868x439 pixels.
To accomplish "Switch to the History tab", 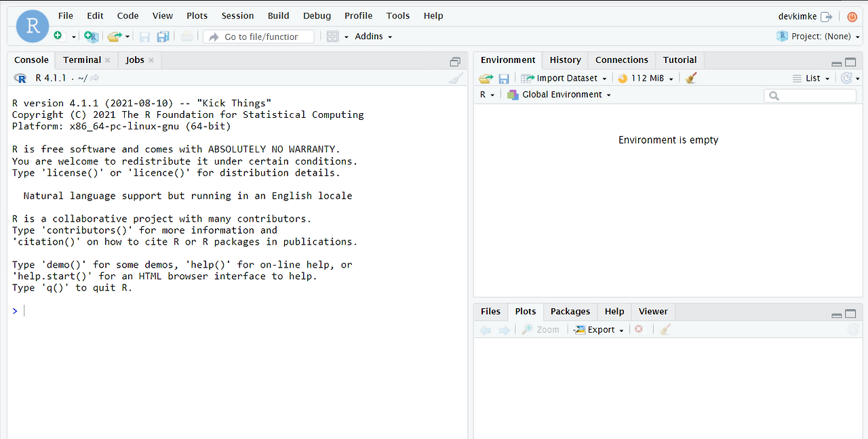I will (565, 60).
